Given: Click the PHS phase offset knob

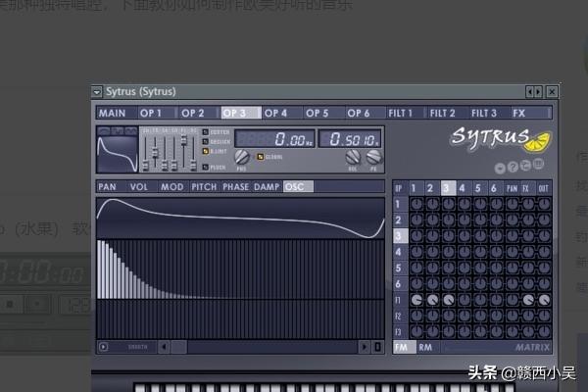Looking at the screenshot, I should tap(242, 157).
